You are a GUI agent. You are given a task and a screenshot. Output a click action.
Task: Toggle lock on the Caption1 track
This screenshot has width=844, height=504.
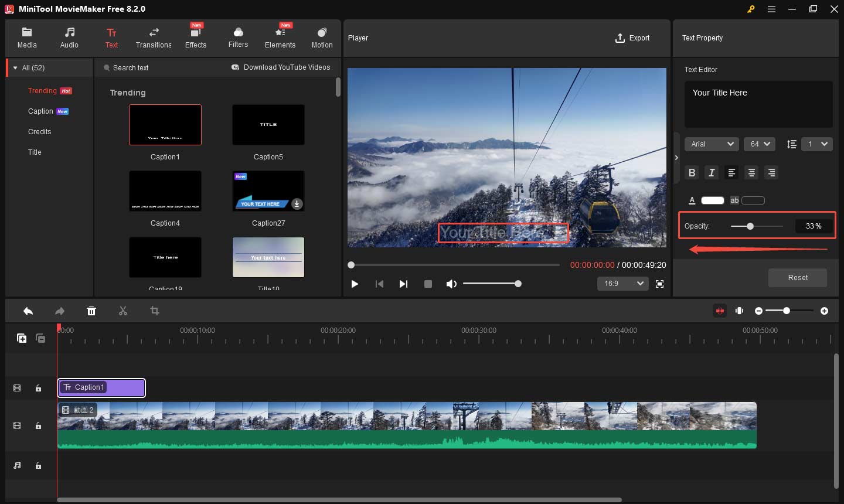(x=38, y=388)
